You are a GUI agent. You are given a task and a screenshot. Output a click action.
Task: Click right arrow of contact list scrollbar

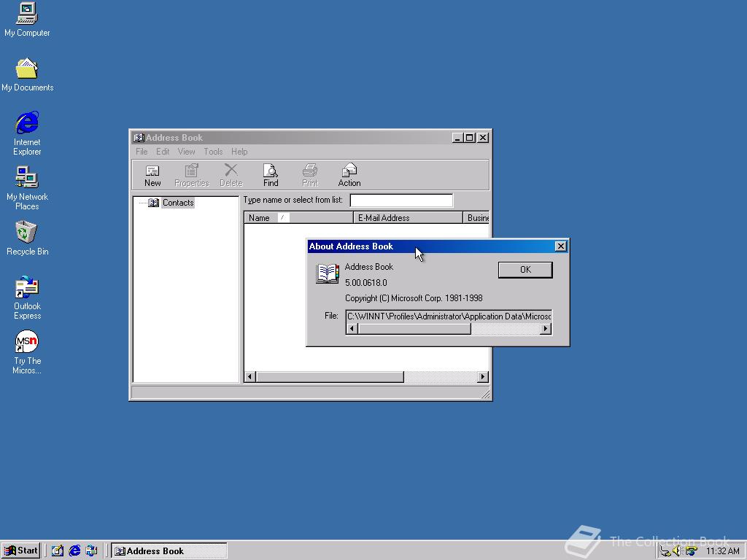[483, 377]
